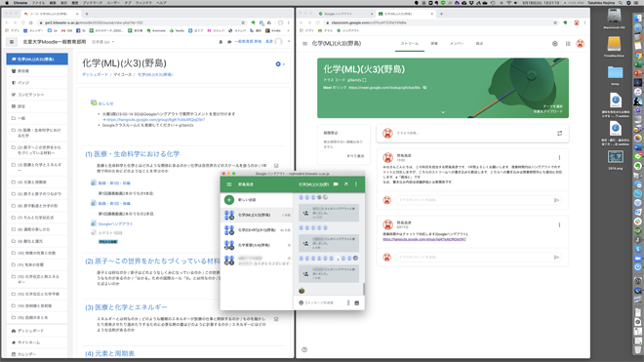Open 動画・第1回・前編 resource link
Image resolution: width=644 pixels, height=362 pixels.
pyautogui.click(x=114, y=182)
